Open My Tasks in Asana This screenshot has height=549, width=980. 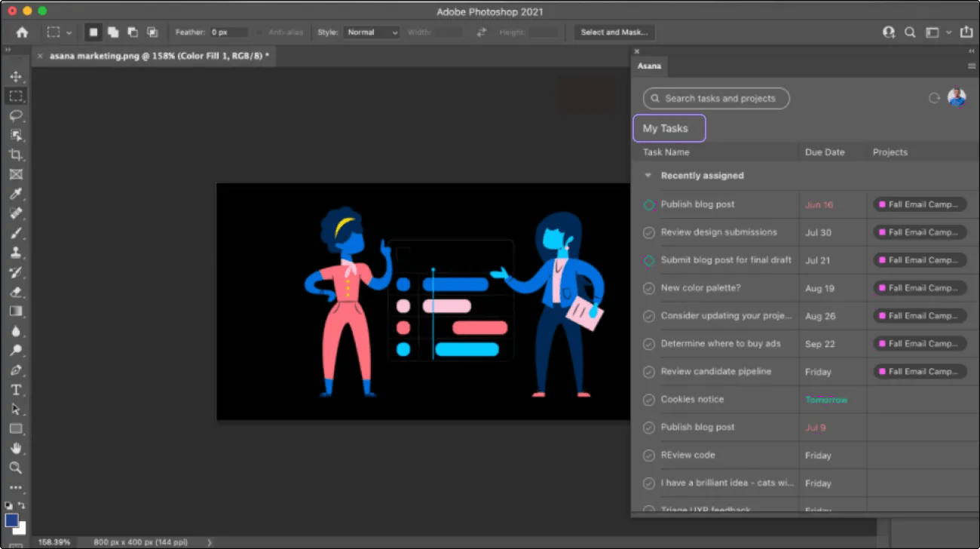coord(668,128)
